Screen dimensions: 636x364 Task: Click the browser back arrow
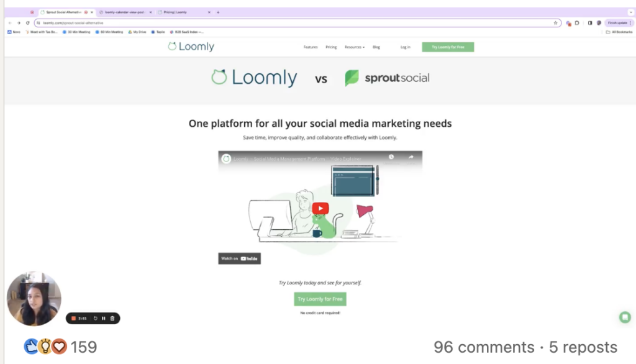pyautogui.click(x=10, y=23)
